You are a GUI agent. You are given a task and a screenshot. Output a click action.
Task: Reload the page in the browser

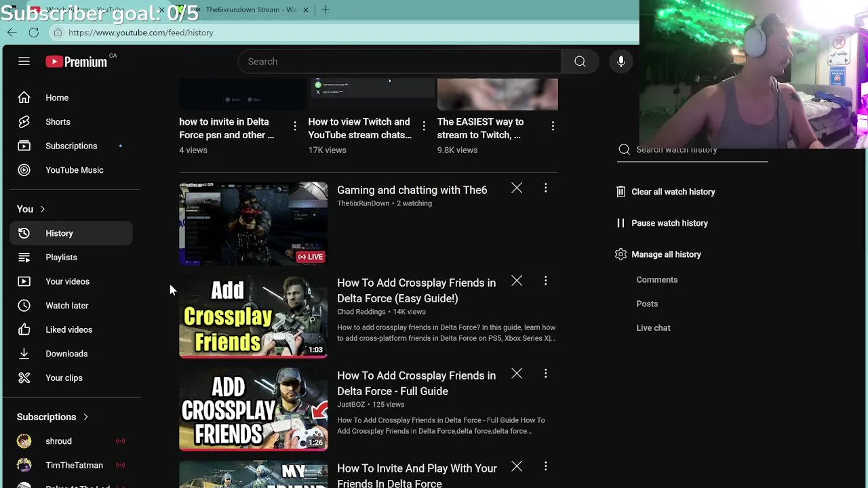(34, 33)
